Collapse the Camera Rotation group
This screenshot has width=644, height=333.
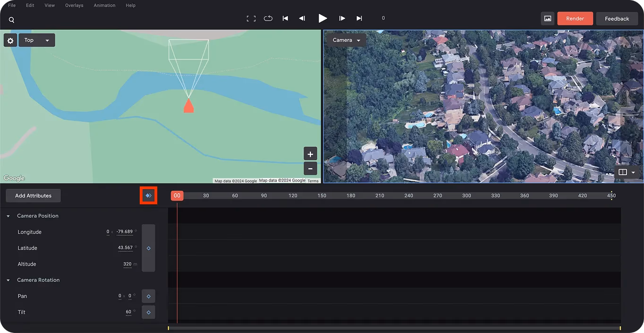[x=8, y=280]
